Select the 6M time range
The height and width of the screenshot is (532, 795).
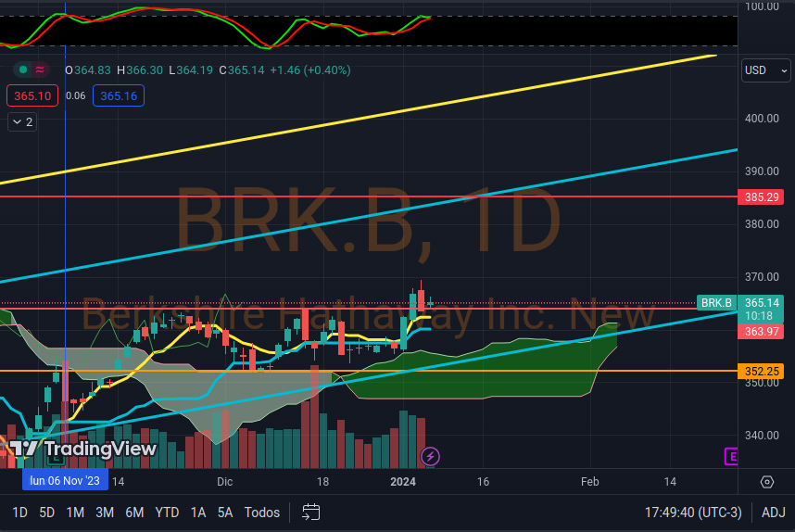(x=134, y=513)
